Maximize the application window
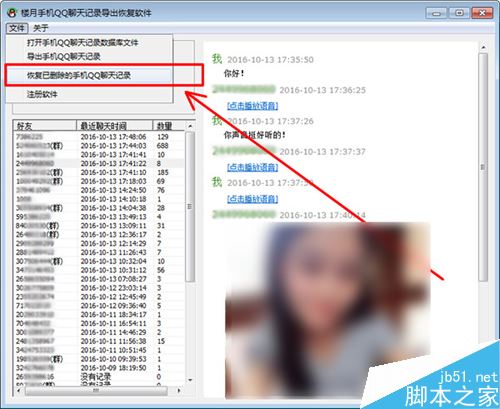The image size is (500, 409). click(x=459, y=13)
